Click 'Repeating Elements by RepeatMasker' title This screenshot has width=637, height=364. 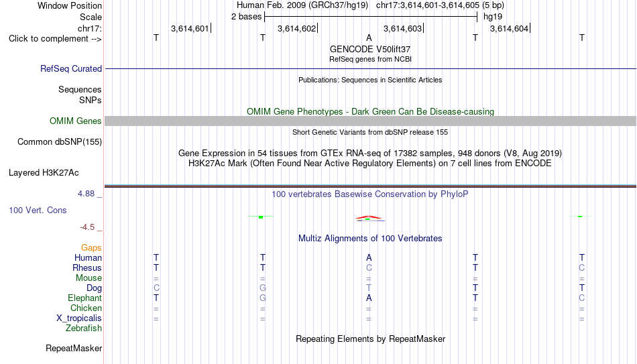[x=370, y=339]
